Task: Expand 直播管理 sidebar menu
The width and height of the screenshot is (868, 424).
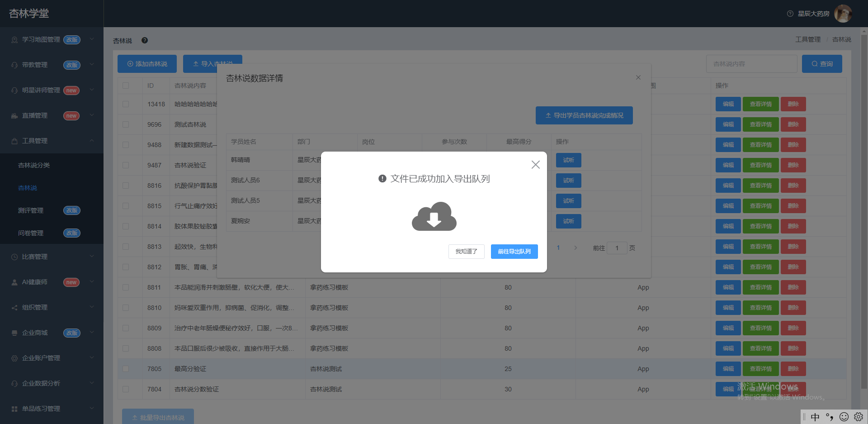Action: click(52, 116)
